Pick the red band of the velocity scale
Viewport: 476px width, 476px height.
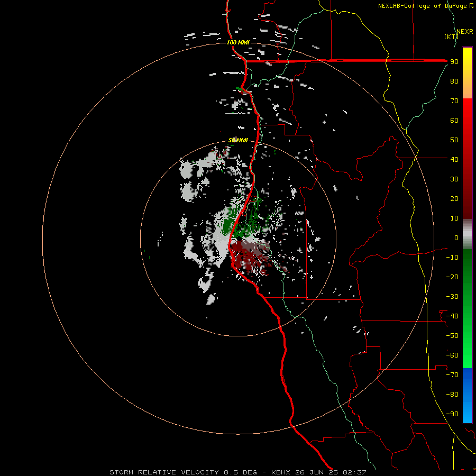click(467, 159)
